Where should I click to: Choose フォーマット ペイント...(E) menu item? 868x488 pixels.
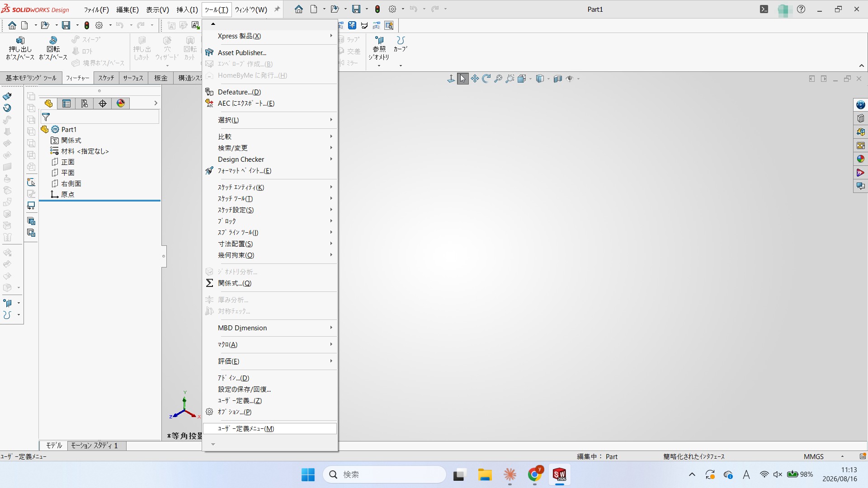pos(270,171)
